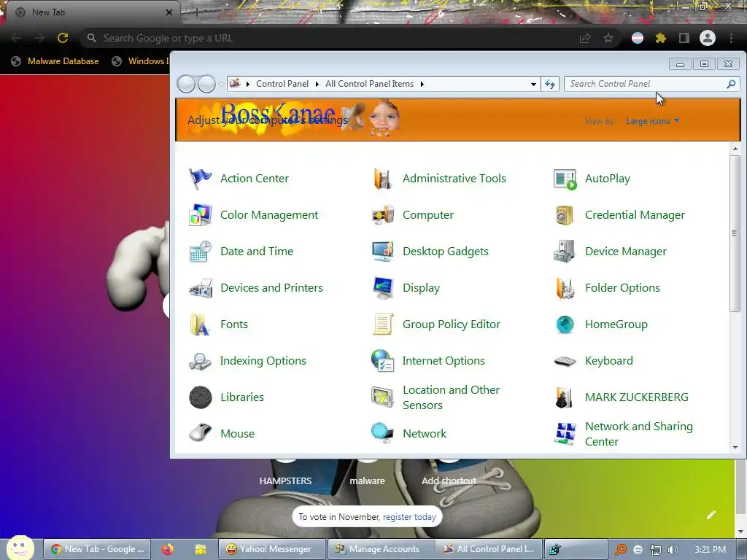The image size is (747, 560).
Task: Expand the arrow after All Control Panel Items
Action: (x=422, y=85)
